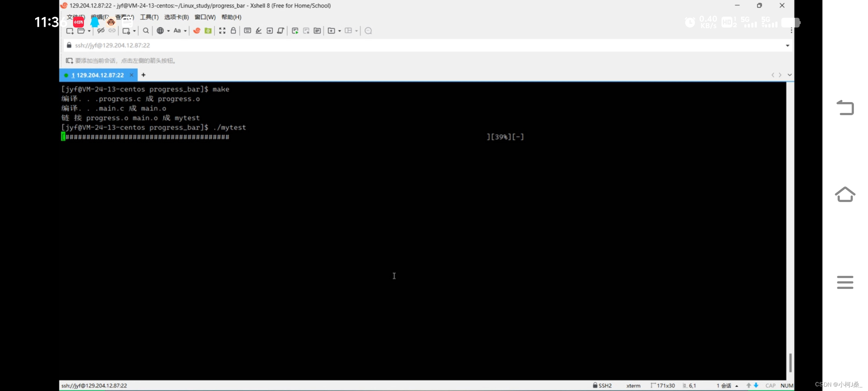Screen dimensions: 868x391
Task: Open the toolbar overflow three-dot menu
Action: point(792,31)
